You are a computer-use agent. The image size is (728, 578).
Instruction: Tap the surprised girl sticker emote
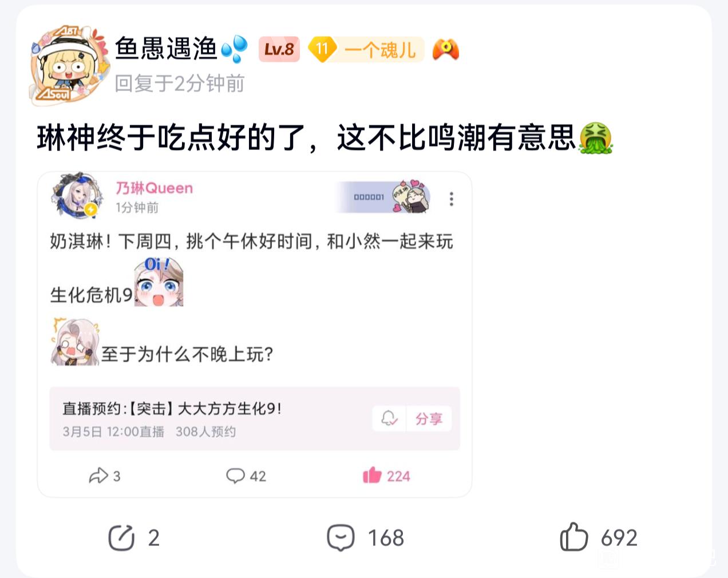coord(75,342)
